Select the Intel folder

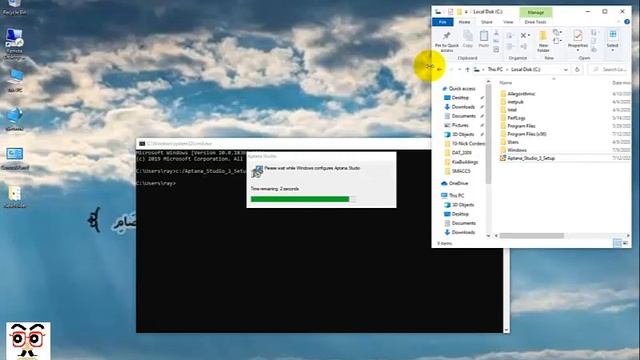512,110
